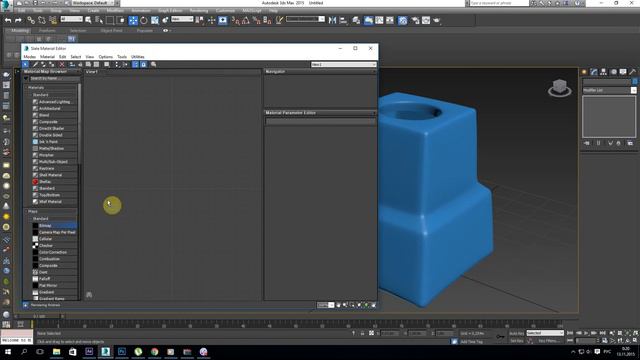The width and height of the screenshot is (640, 360).
Task: Toggle the Angle Snap button
Action: [246, 20]
